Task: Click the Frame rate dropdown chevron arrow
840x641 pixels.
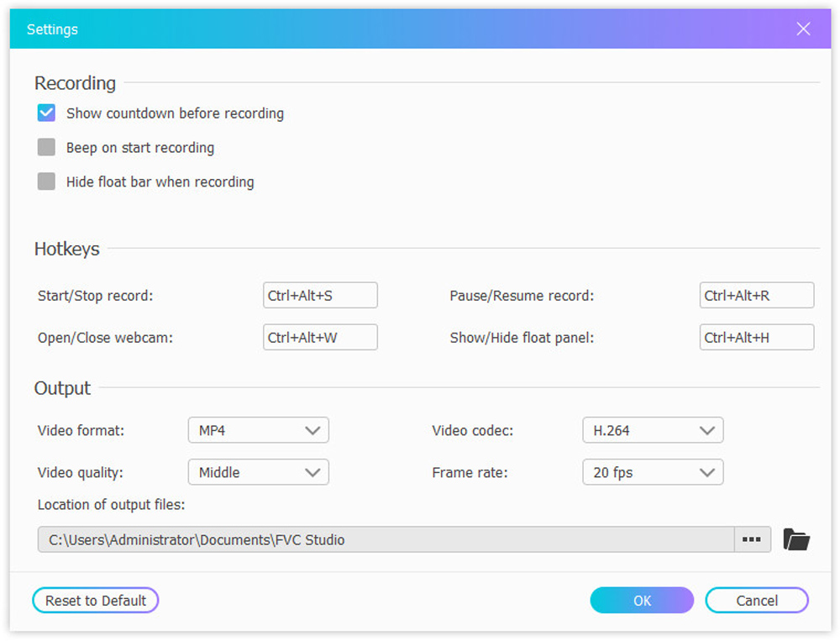Action: pos(707,472)
